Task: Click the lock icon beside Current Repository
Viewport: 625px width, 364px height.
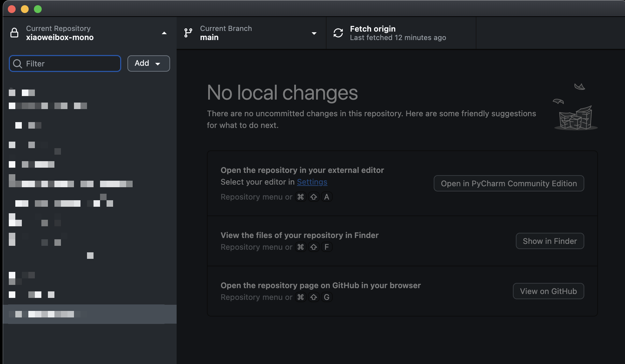Action: [x=14, y=33]
